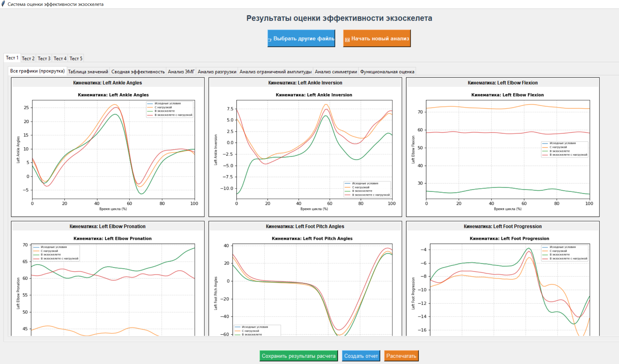
Task: Go to 'Анализ разгрузки' tab
Action: point(217,72)
